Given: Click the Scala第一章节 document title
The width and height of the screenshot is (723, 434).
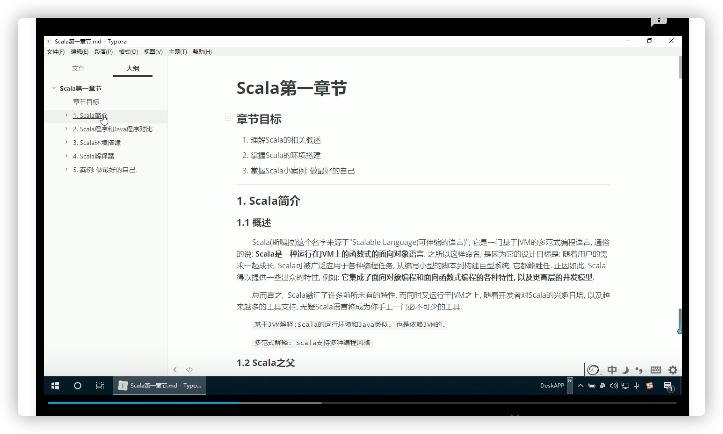Looking at the screenshot, I should pos(291,88).
